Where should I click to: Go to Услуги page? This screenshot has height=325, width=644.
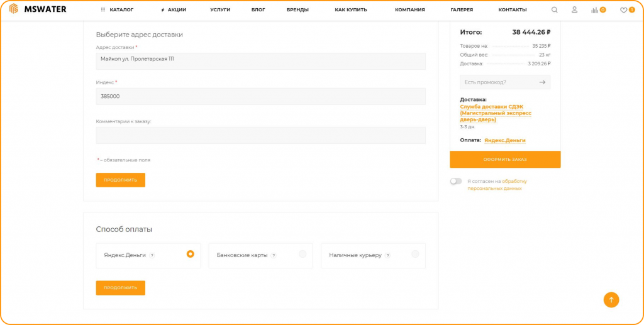point(220,10)
